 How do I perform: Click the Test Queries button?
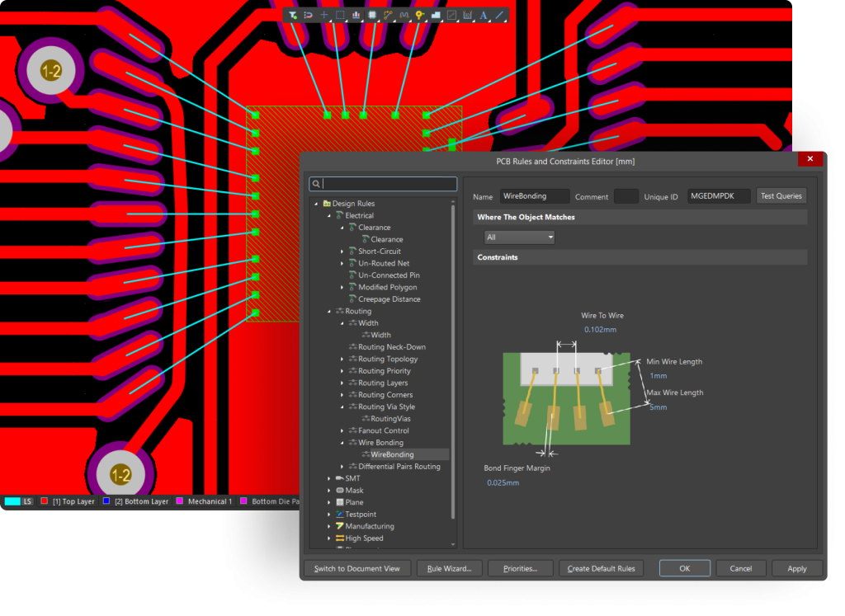point(781,196)
